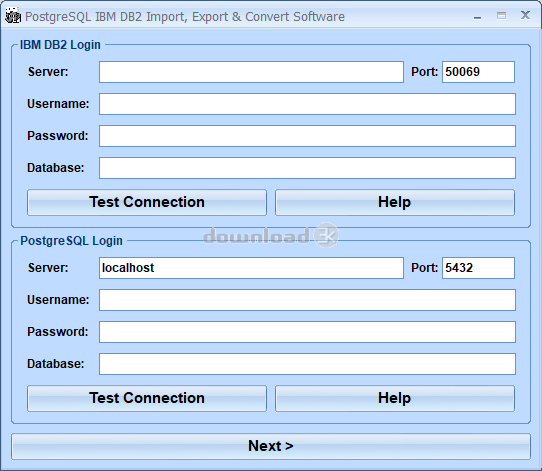Click the IBM DB2 Server input field
Viewport: 542px width, 471px height.
[x=251, y=72]
